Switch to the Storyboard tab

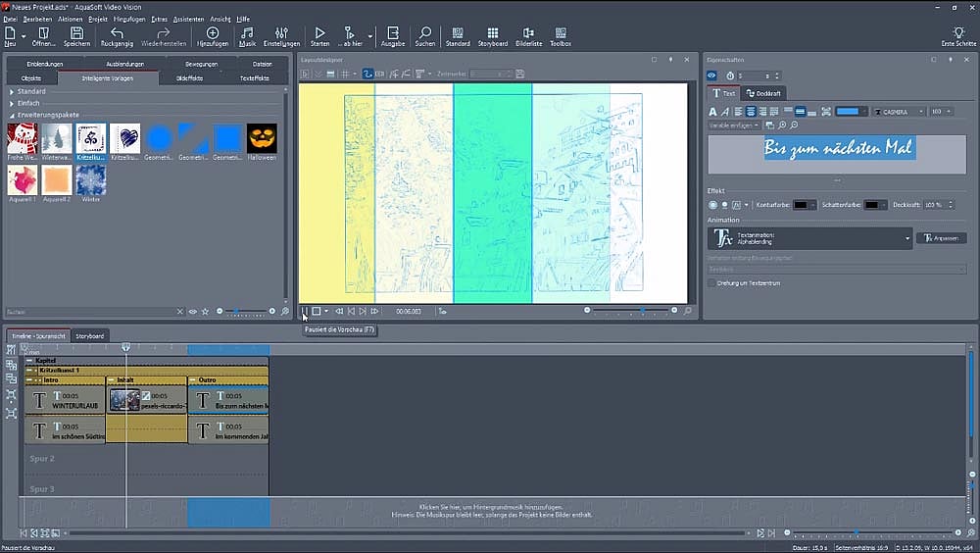[x=89, y=336]
